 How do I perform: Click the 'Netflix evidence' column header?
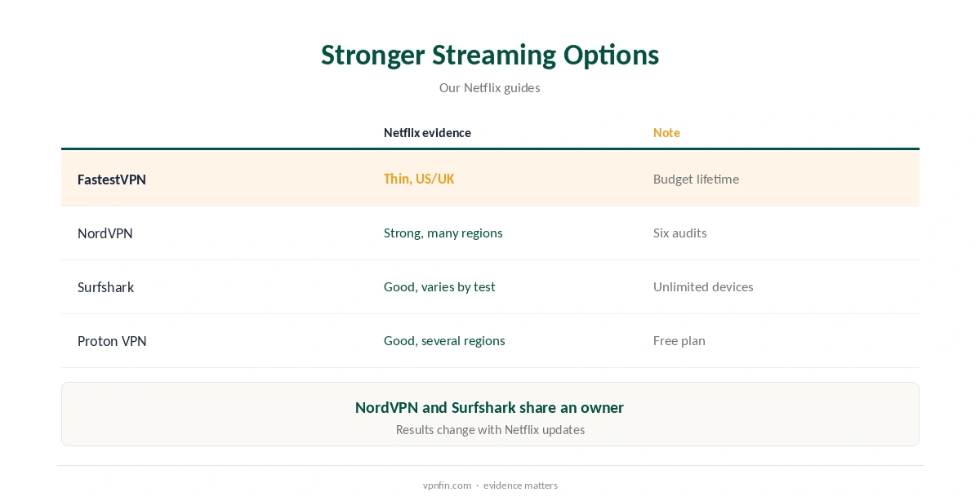(427, 133)
